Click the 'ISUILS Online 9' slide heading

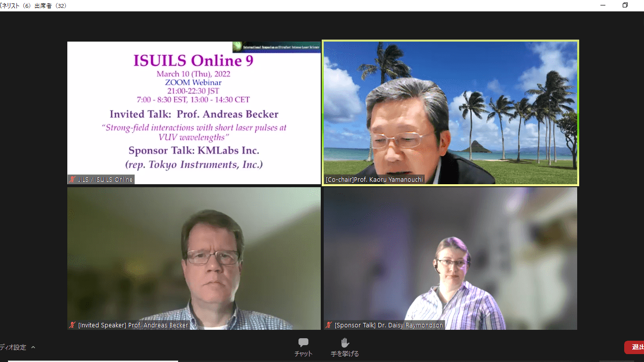point(194,61)
